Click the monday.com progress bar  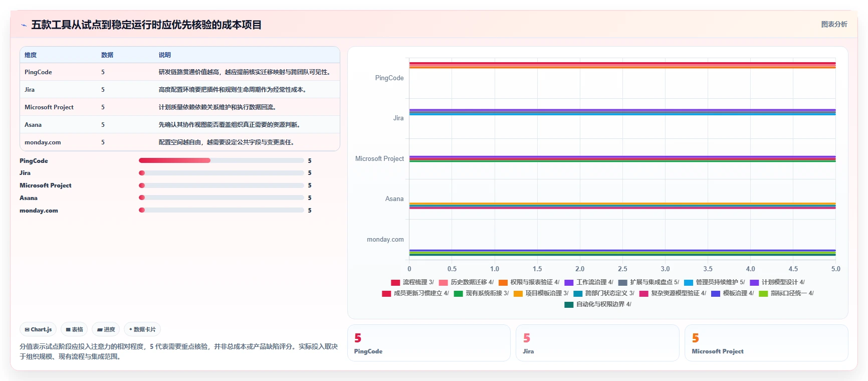222,210
